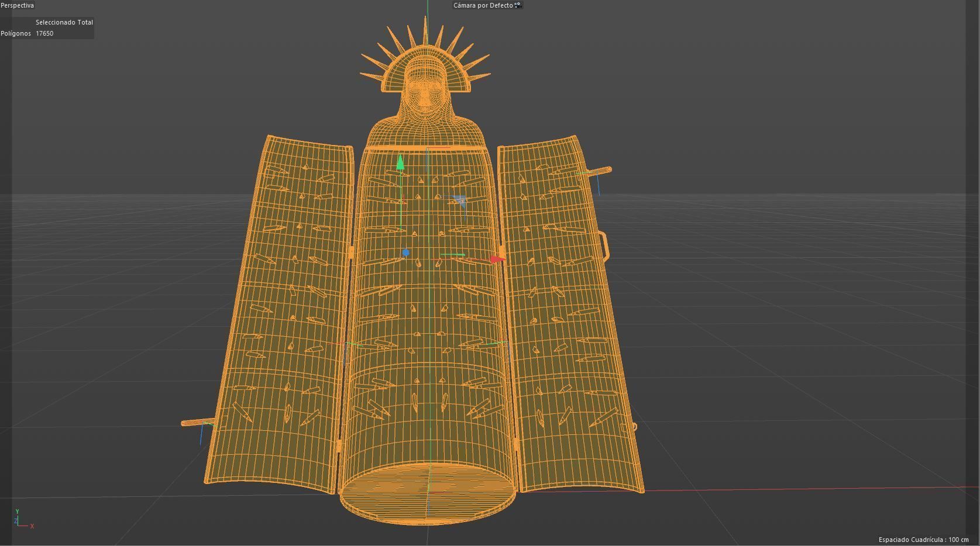Click the red X-axis arrow handle
980x546 pixels.
coord(497,259)
